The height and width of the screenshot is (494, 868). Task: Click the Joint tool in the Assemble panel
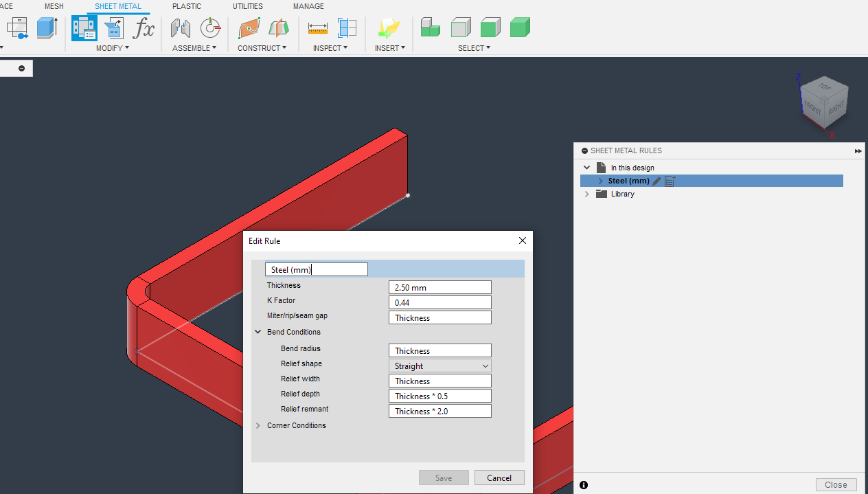tap(180, 28)
